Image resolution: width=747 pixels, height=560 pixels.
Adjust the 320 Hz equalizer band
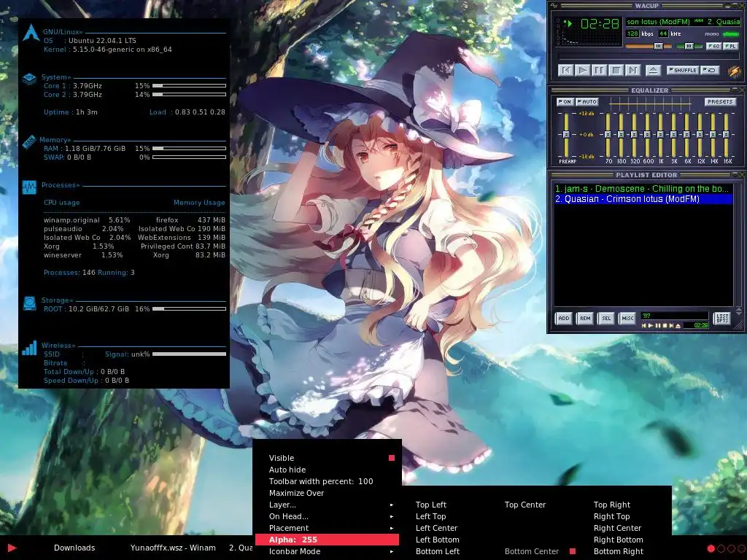coord(634,135)
